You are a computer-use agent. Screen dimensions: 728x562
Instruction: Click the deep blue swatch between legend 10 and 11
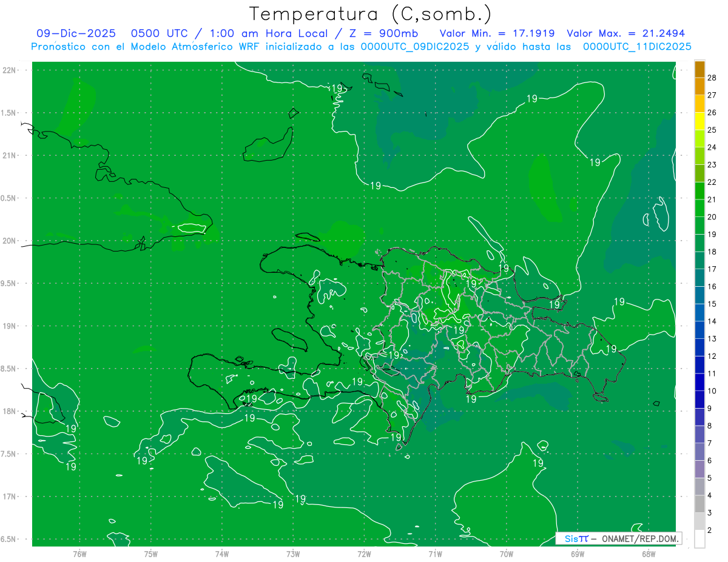click(699, 382)
